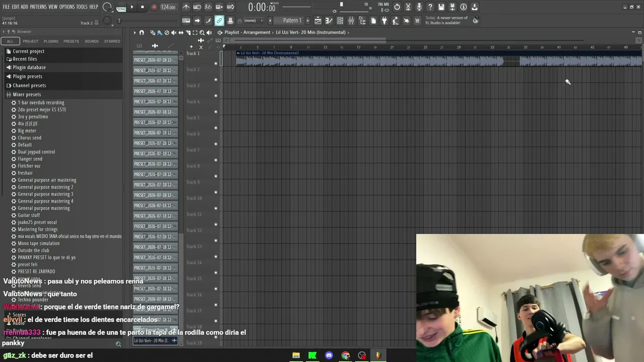Open the Pattern 1 selector dropdown
Image resolution: width=644 pixels, height=362 pixels.
292,21
